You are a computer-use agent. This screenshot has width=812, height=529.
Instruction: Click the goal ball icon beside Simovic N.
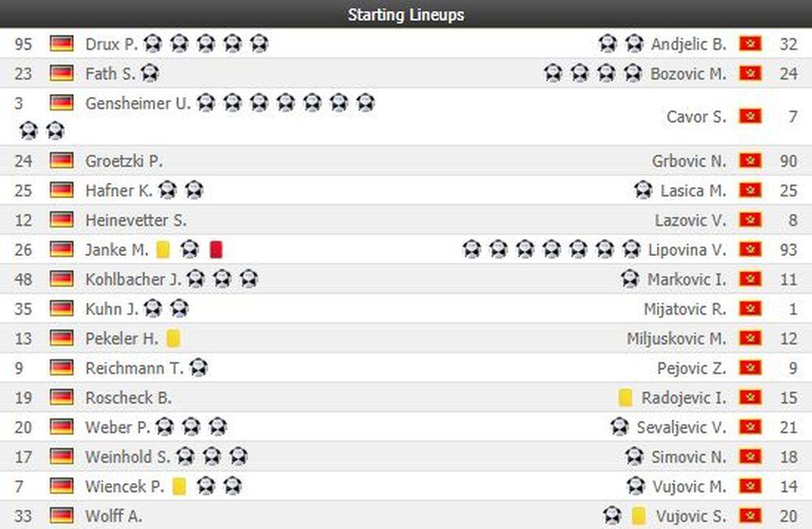click(635, 457)
